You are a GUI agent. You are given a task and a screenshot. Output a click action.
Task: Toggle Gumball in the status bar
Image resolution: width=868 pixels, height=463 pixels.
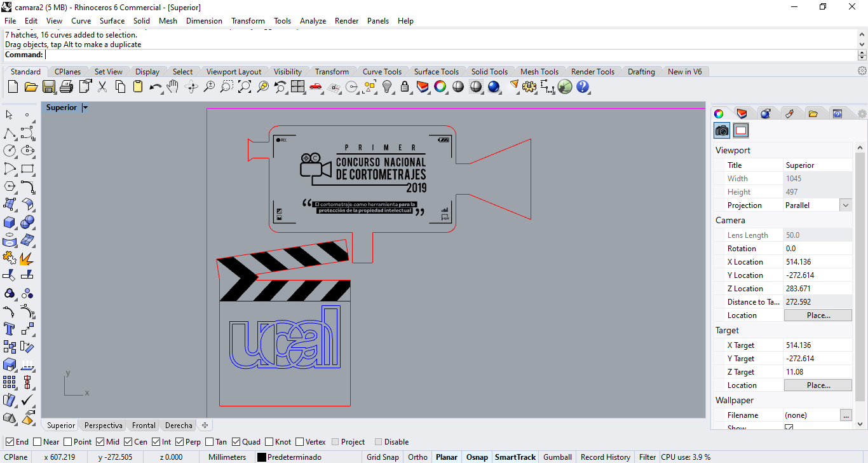pos(557,457)
